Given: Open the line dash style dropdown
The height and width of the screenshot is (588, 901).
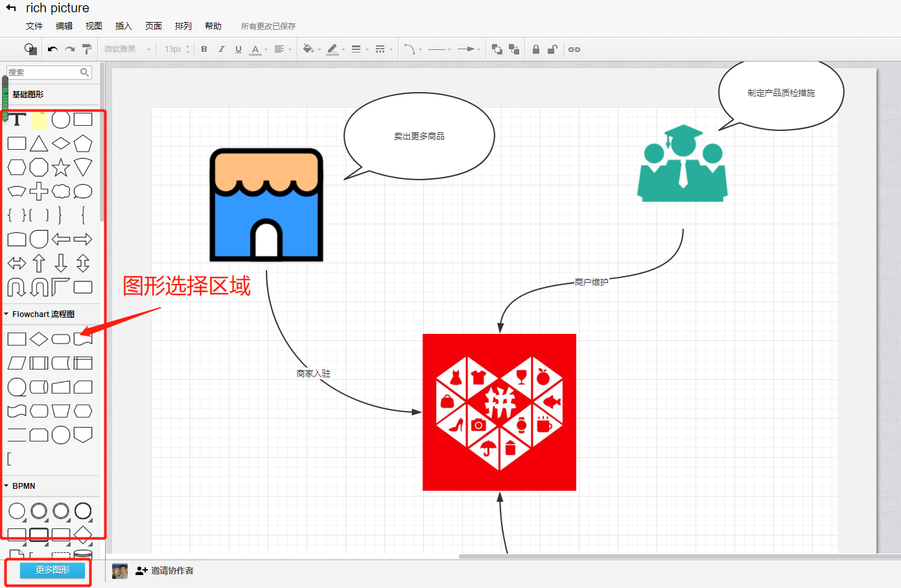Looking at the screenshot, I should pyautogui.click(x=384, y=49).
